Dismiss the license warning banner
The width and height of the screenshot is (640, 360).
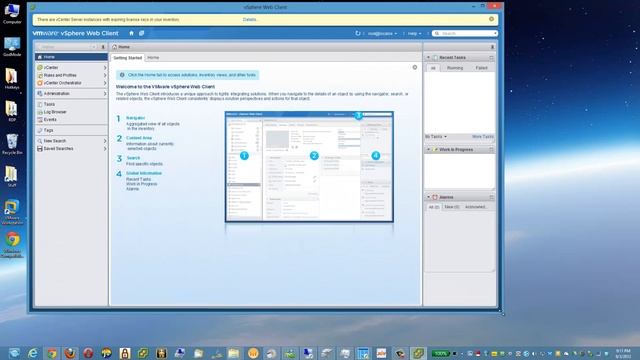(x=491, y=19)
